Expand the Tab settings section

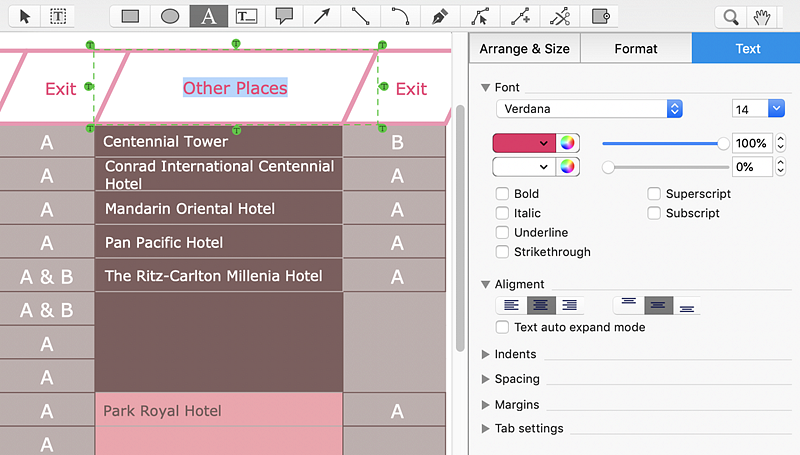(x=486, y=428)
